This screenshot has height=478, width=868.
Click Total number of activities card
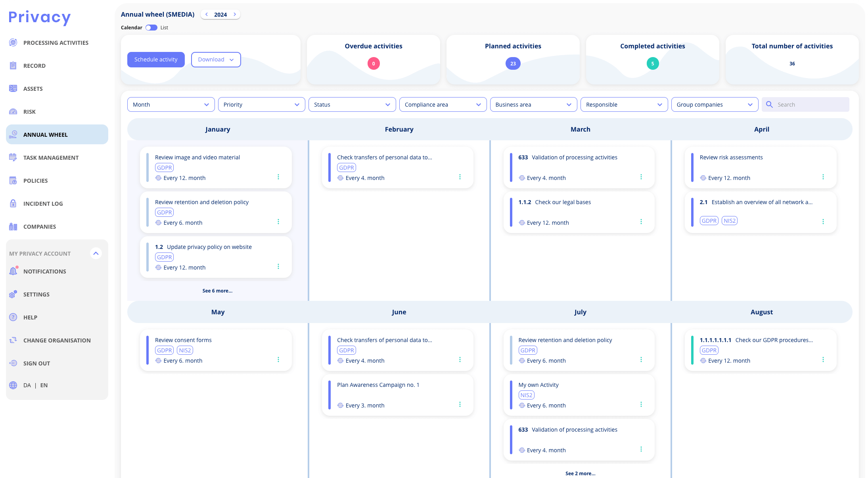point(792,59)
